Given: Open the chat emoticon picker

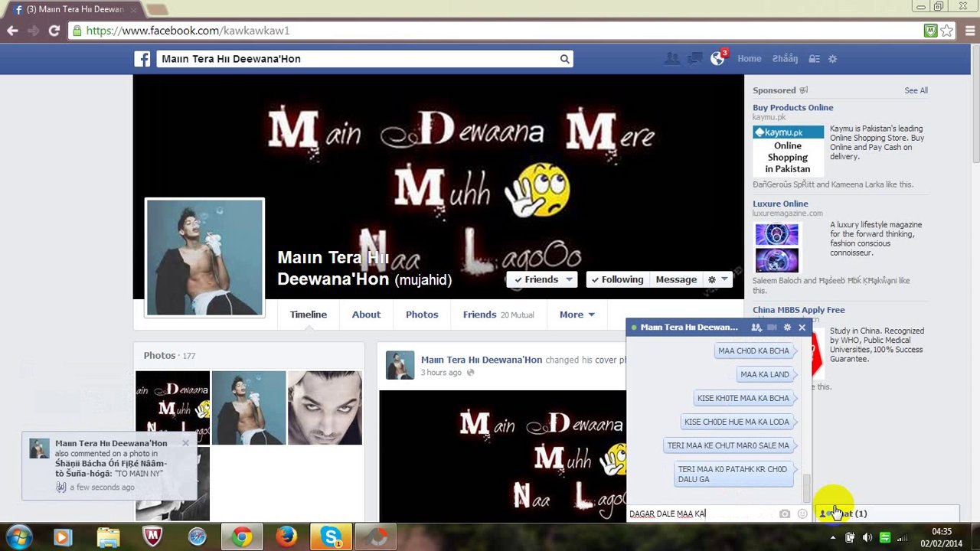Looking at the screenshot, I should 802,514.
